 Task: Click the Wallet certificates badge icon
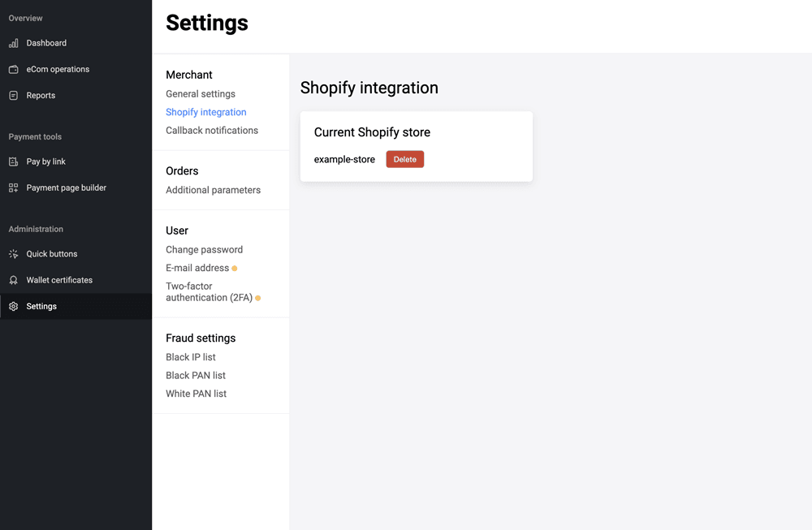pos(13,280)
